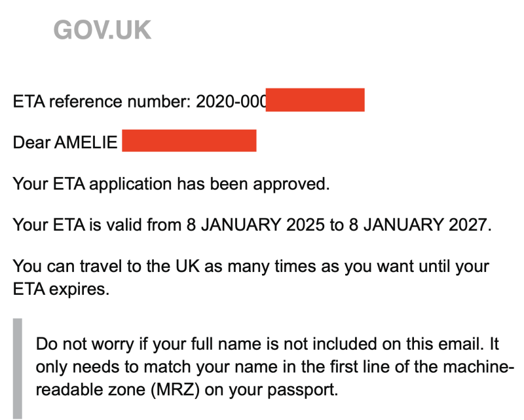Click the ETA reference number label
The image size is (524, 420).
[x=102, y=102]
